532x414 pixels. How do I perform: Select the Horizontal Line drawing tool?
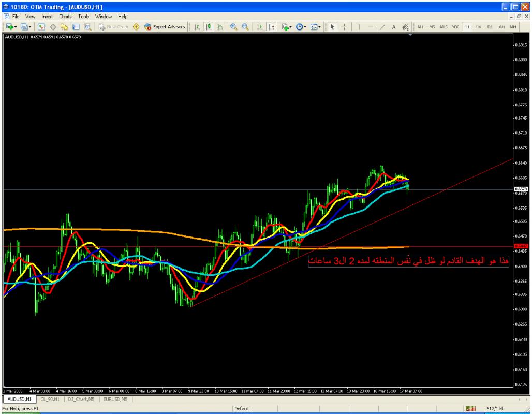[371, 27]
